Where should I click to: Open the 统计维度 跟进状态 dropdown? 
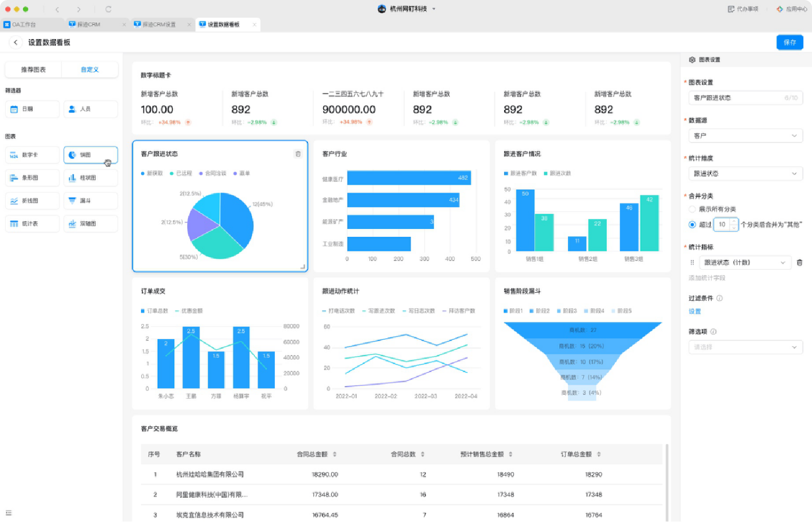click(x=745, y=173)
